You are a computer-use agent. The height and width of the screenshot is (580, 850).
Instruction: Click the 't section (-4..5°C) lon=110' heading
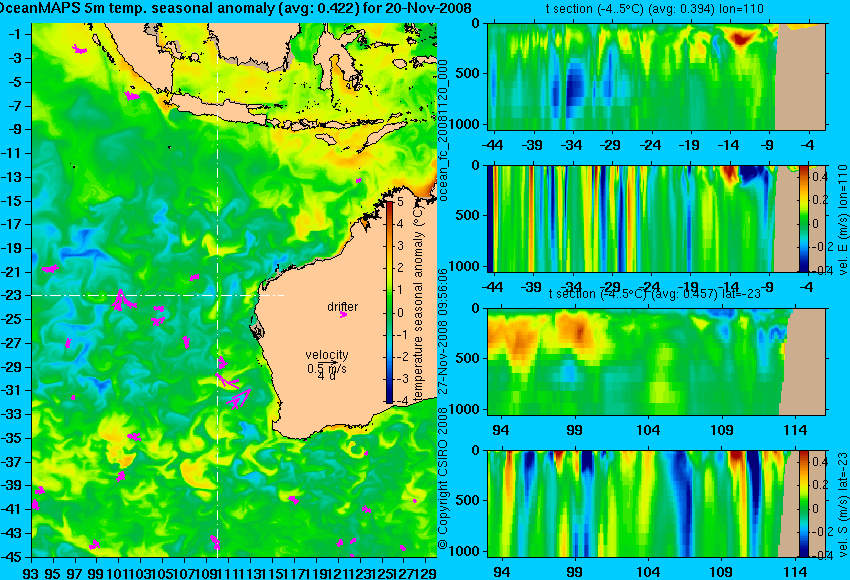click(x=655, y=9)
